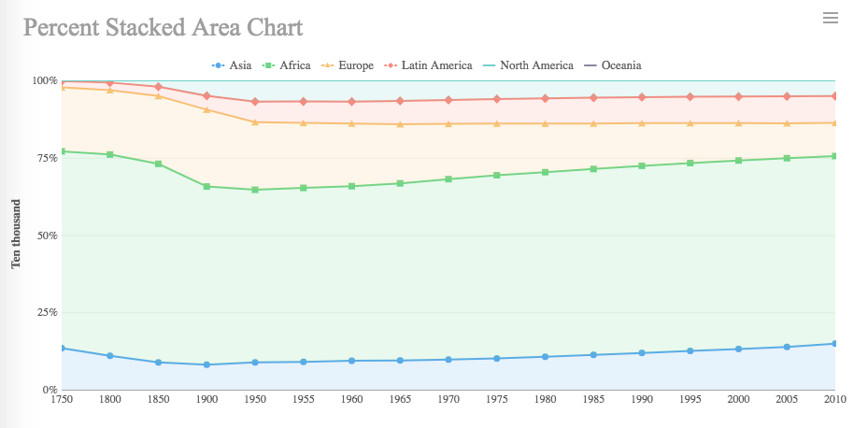The height and width of the screenshot is (428, 868).
Task: Toggle the Asia series in legend
Action: pyautogui.click(x=233, y=65)
